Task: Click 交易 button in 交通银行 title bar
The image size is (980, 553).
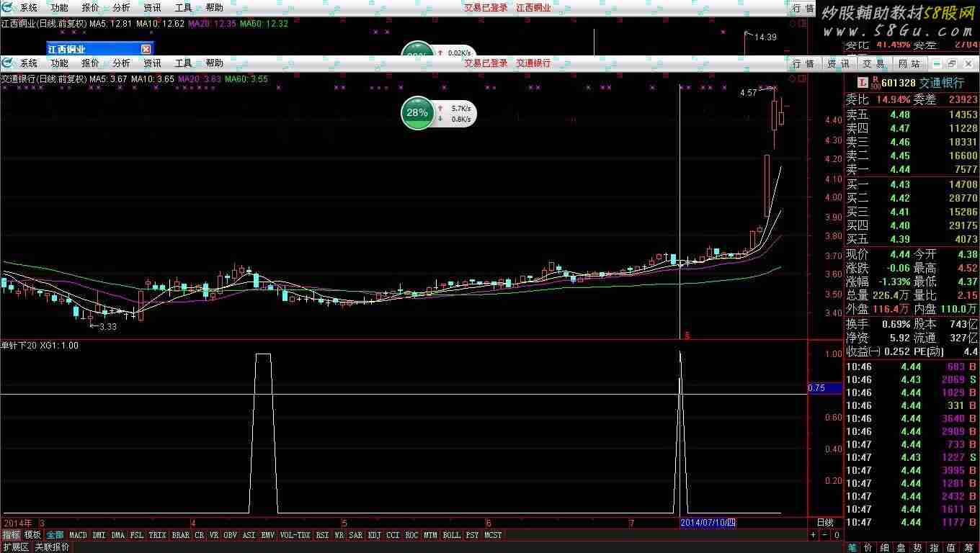Action: [873, 64]
